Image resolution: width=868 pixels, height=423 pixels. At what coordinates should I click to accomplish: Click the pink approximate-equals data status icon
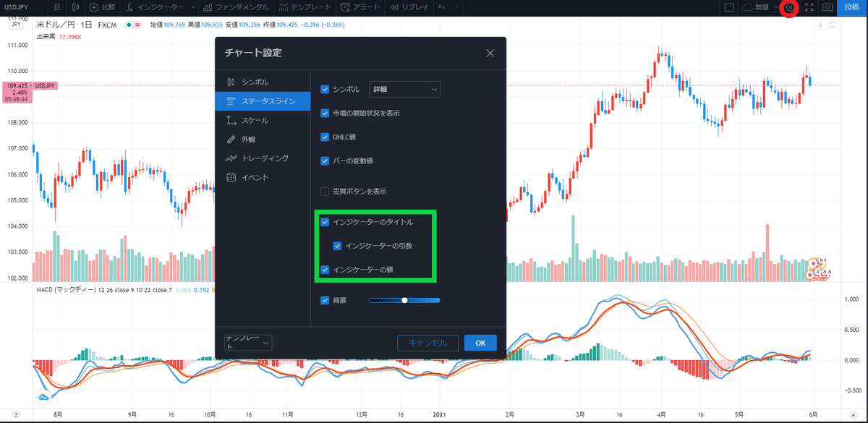pyautogui.click(x=137, y=25)
